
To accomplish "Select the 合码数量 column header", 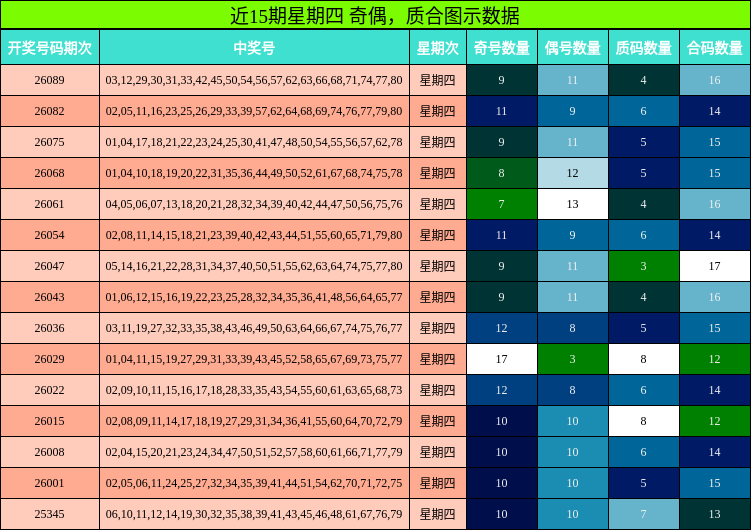I will tap(715, 47).
